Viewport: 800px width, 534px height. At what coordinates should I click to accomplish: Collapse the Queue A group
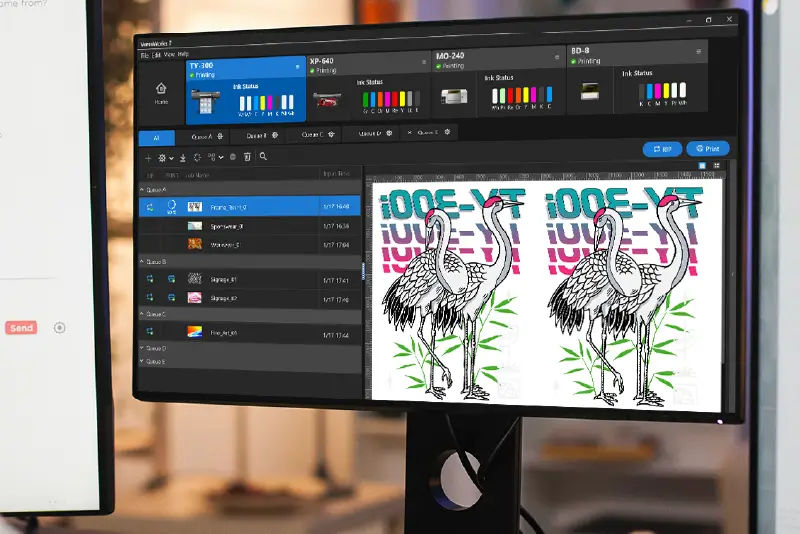[x=142, y=189]
